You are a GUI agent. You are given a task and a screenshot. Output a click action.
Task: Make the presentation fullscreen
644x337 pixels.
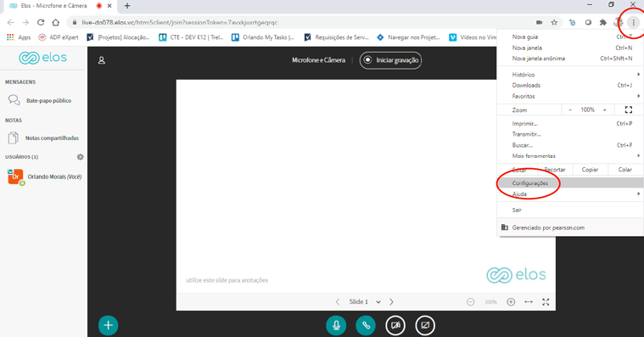pyautogui.click(x=546, y=302)
